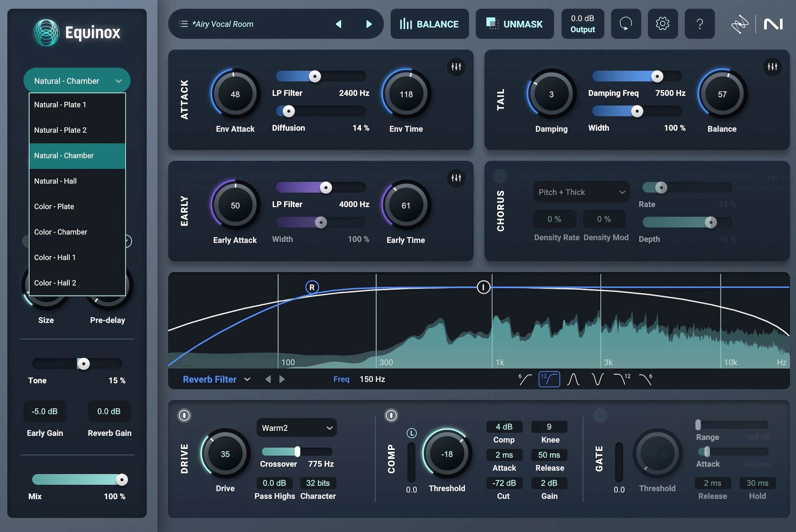Toggle the Drive section power button

[x=184, y=415]
